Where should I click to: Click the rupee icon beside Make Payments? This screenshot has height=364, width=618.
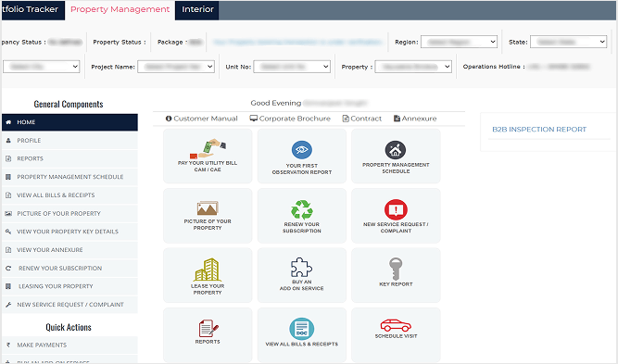[x=8, y=345]
